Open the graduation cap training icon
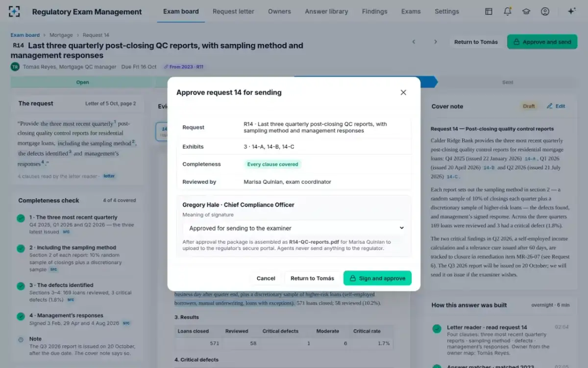Viewport: 588px width, 368px height. [526, 11]
